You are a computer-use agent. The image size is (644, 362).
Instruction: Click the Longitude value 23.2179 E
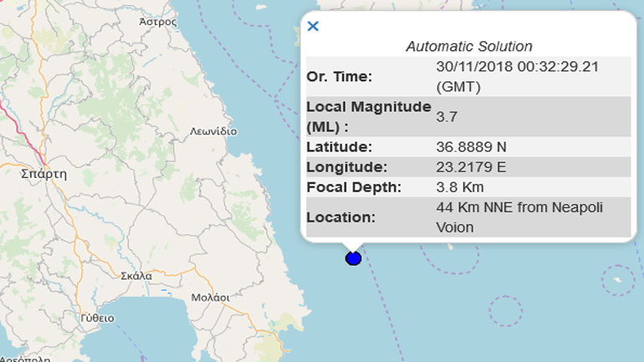472,166
